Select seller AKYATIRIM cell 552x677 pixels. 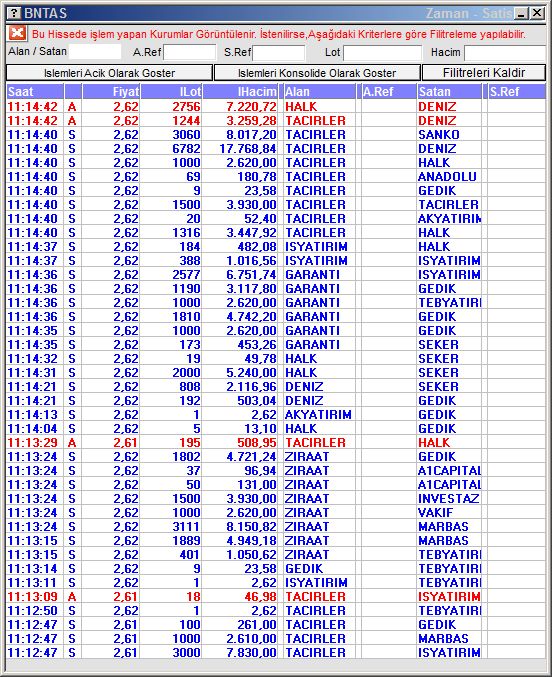tap(449, 218)
